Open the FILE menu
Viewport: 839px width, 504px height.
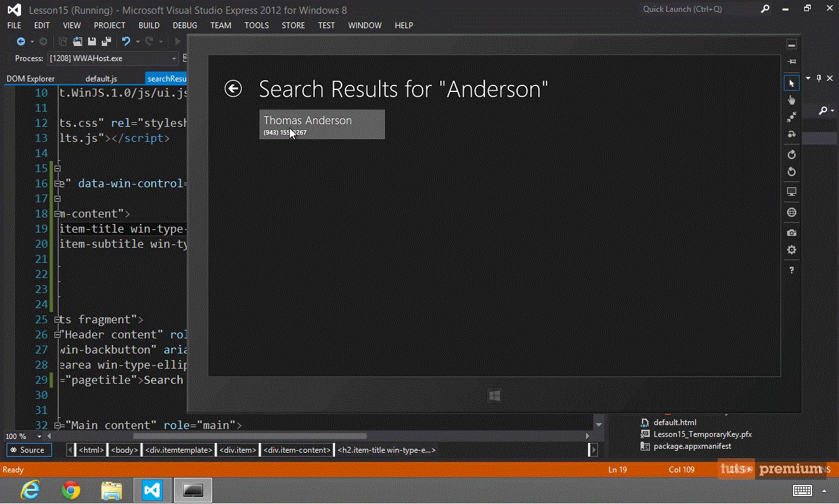click(x=14, y=26)
